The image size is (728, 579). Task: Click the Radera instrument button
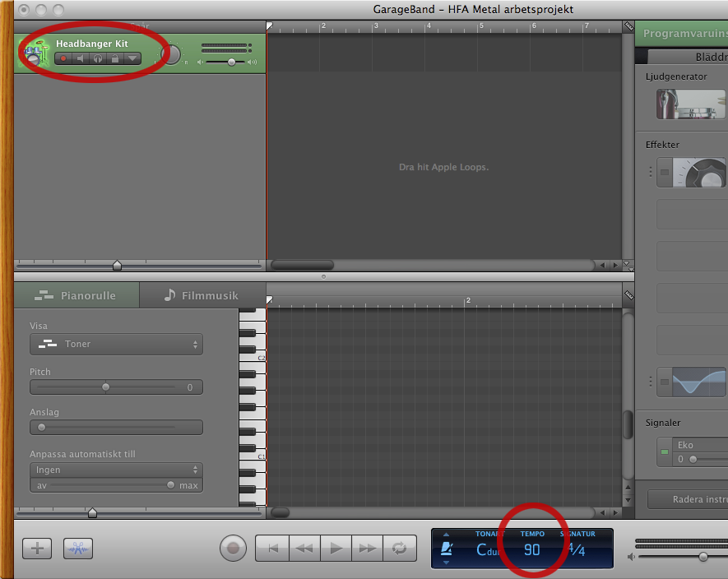(688, 499)
